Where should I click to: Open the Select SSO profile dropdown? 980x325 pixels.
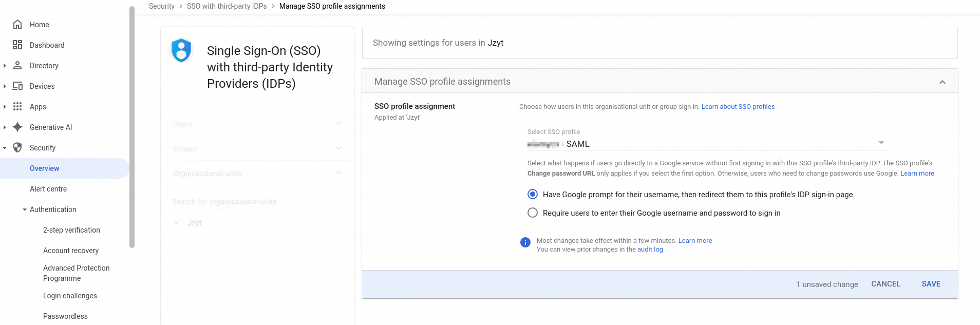(707, 144)
